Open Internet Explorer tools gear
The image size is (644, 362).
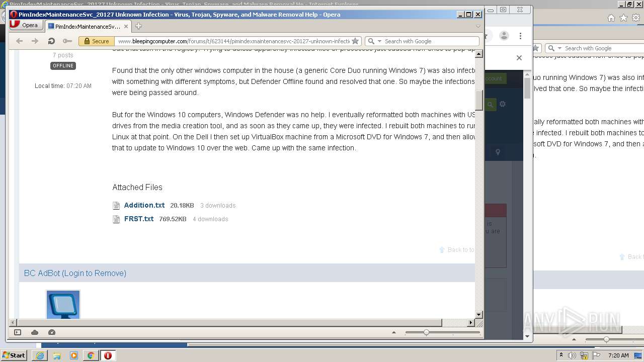636,18
